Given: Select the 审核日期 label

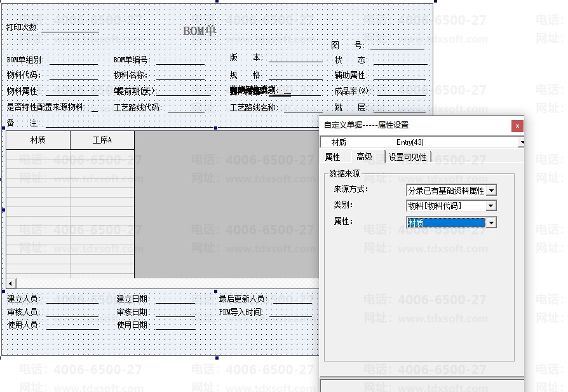Looking at the screenshot, I should [x=133, y=312].
